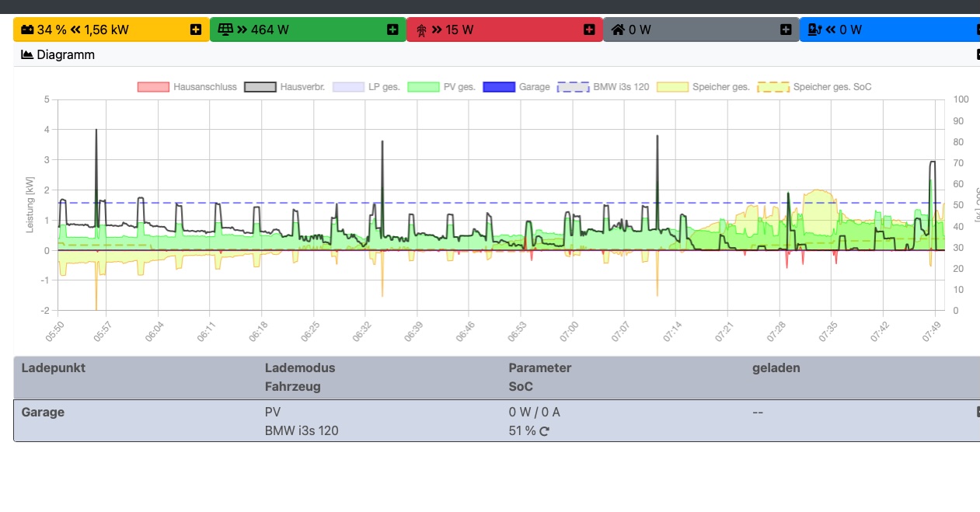980x512 pixels.
Task: Click the PV charge mode label
Action: (272, 412)
